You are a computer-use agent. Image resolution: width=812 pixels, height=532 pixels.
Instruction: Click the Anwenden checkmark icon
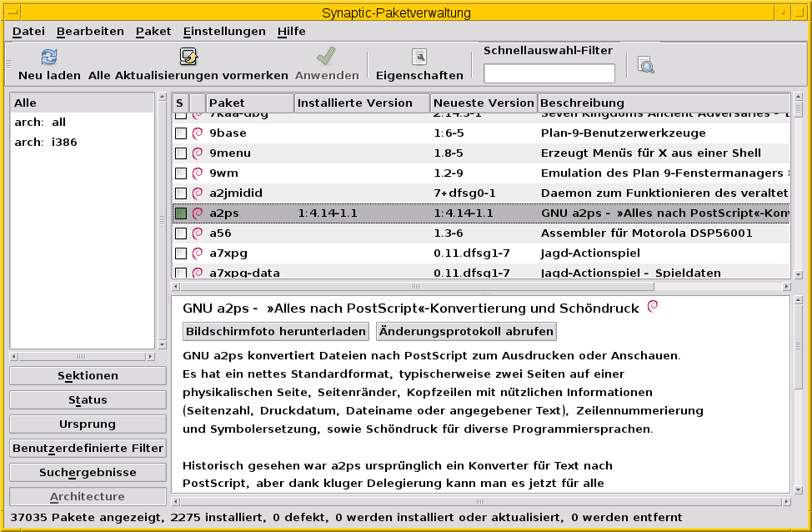327,57
